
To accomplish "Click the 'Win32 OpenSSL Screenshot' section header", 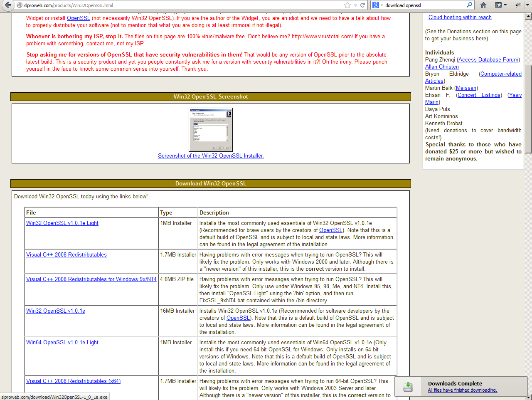I will coord(211,96).
